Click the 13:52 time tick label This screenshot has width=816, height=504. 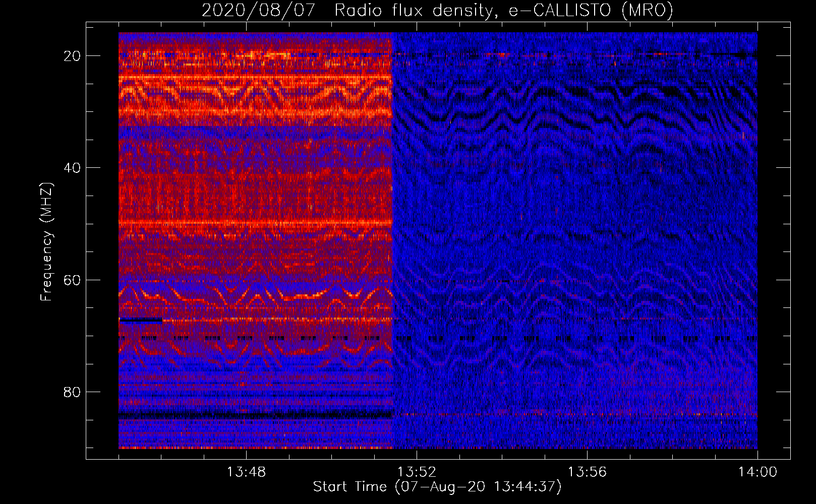417,472
